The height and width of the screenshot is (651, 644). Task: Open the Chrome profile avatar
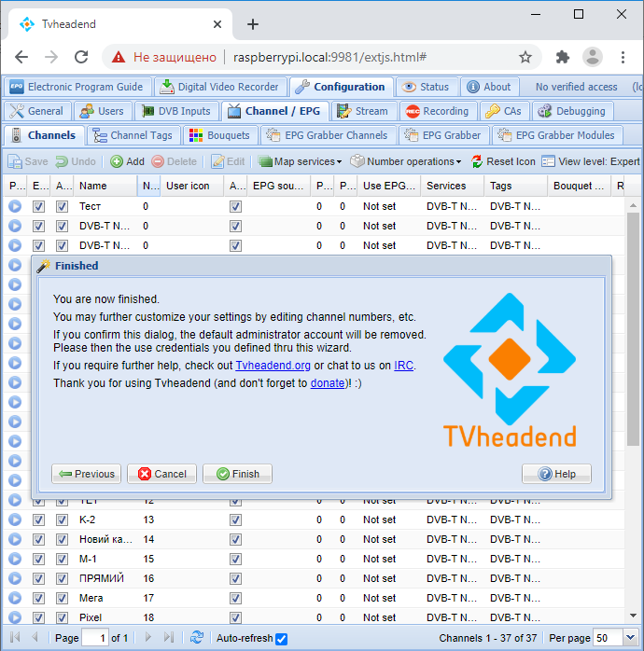(593, 57)
